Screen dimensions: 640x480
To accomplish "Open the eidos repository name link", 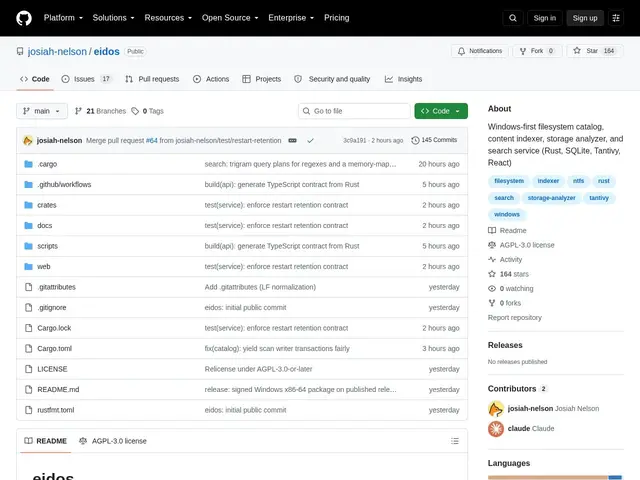I will click(x=107, y=51).
